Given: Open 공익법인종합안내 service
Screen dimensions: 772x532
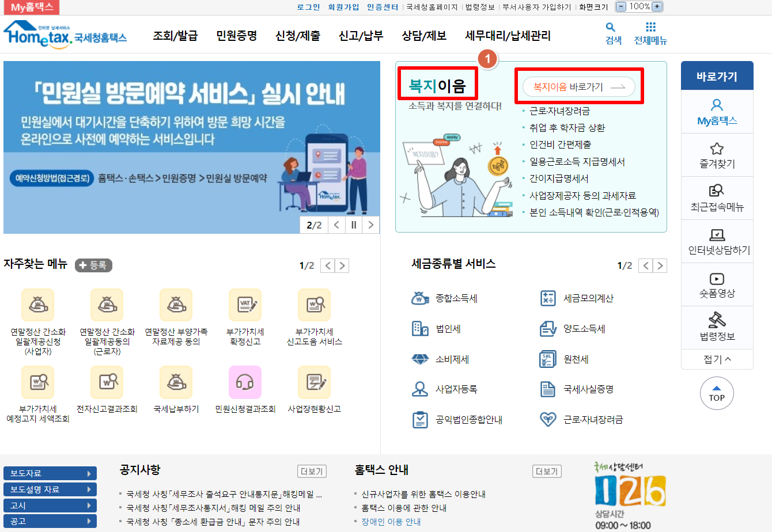Looking at the screenshot, I should [457, 420].
